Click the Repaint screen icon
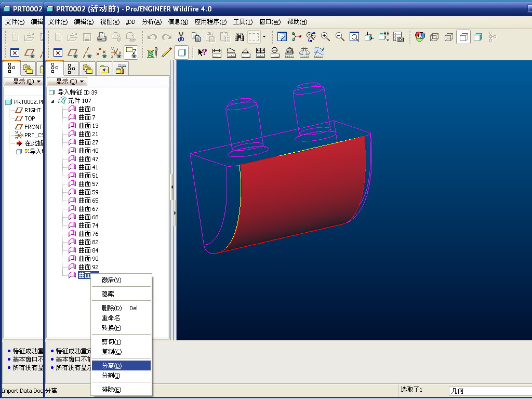This screenshot has height=399, width=532. point(282,37)
